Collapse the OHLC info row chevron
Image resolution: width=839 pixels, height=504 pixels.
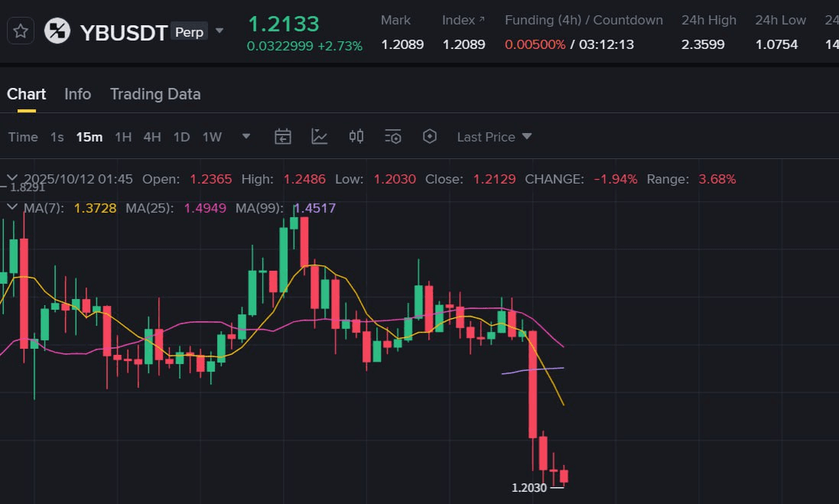pyautogui.click(x=12, y=179)
